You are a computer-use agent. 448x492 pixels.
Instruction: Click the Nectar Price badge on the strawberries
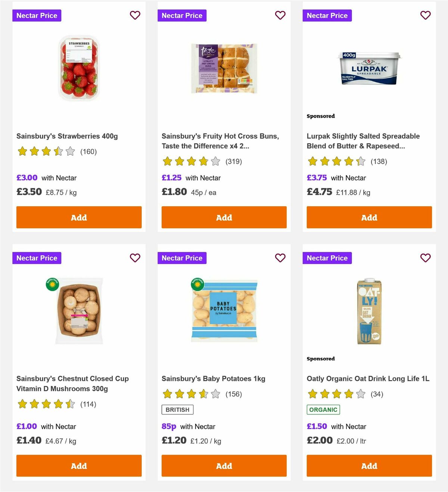click(x=37, y=15)
